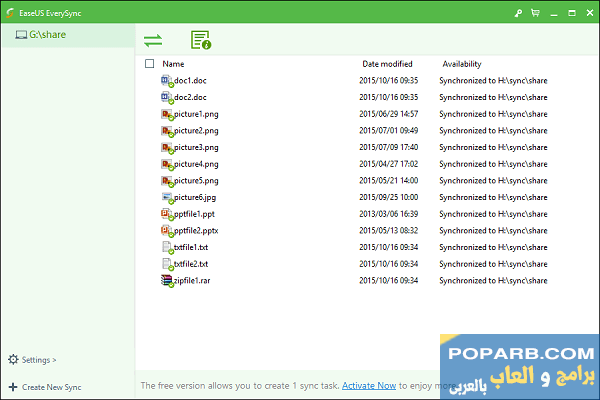
Task: Select the pptfile2.pptx file name
Action: pyautogui.click(x=198, y=230)
